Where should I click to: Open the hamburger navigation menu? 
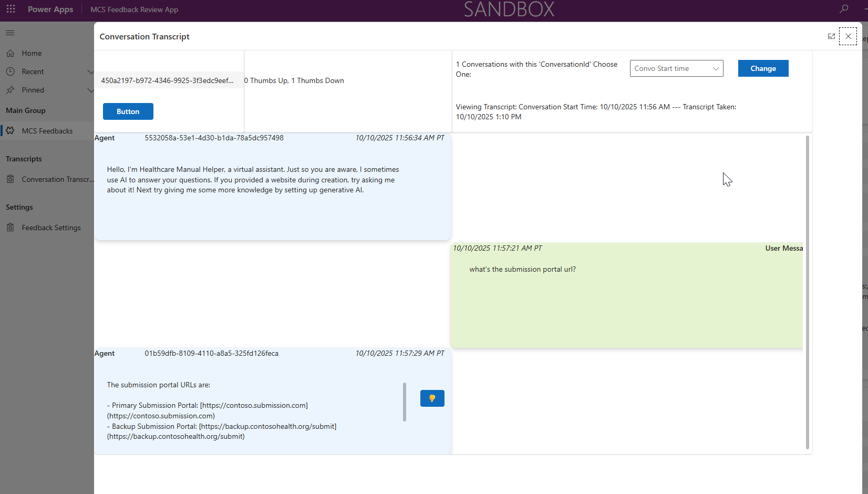(9, 33)
